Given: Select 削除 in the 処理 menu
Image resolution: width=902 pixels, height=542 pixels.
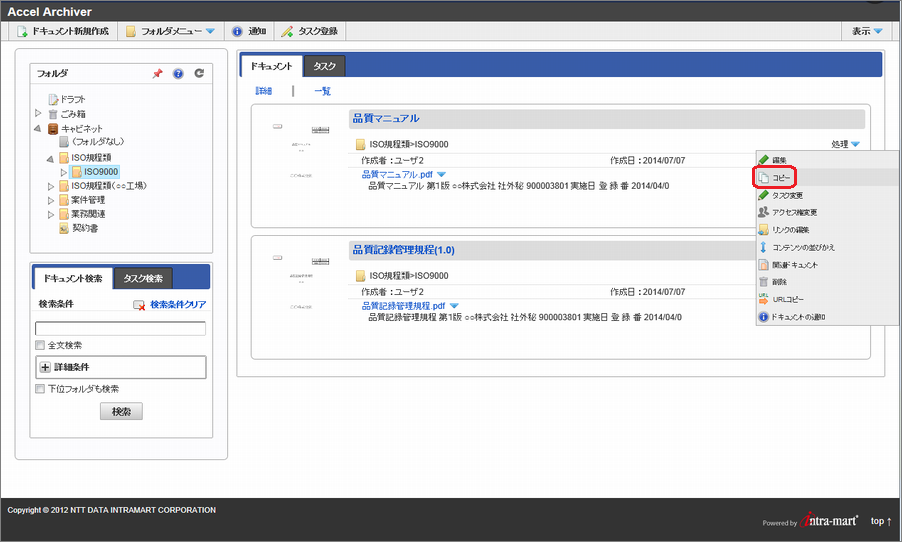Looking at the screenshot, I should tap(780, 282).
